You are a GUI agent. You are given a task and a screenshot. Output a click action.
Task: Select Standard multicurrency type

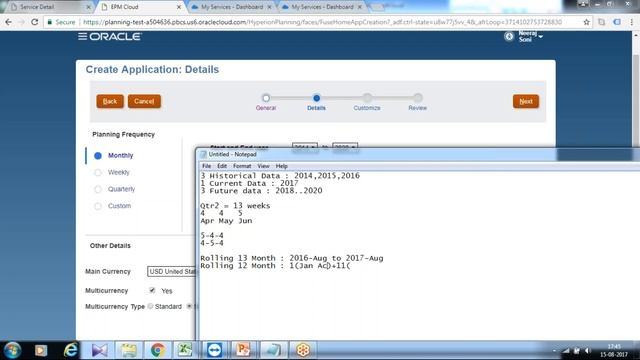pos(150,306)
